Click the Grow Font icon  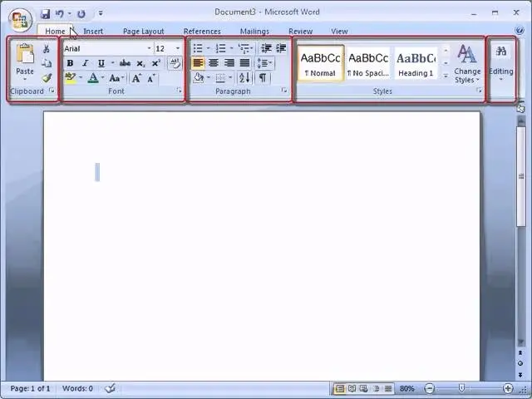tap(136, 78)
